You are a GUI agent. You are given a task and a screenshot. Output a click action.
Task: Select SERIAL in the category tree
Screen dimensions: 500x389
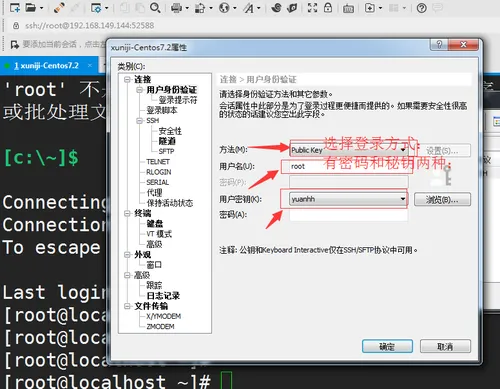(158, 182)
